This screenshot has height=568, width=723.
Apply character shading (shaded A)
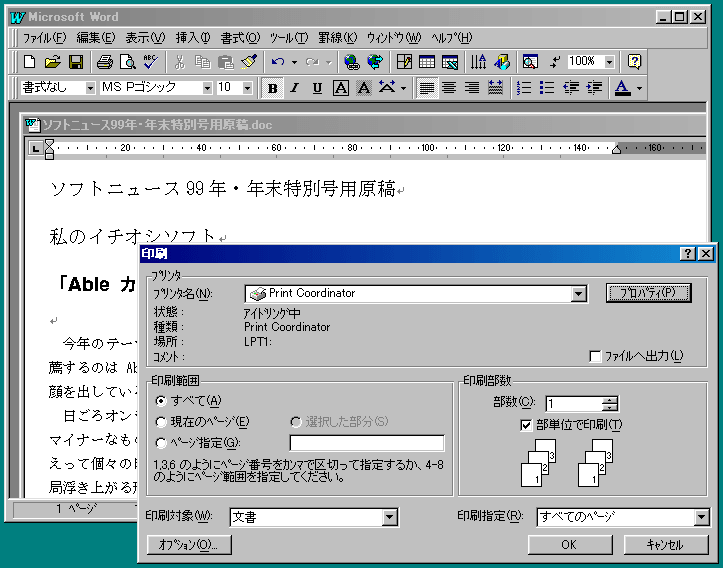[x=364, y=88]
